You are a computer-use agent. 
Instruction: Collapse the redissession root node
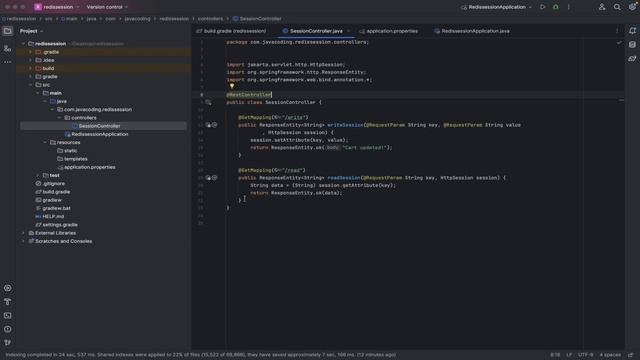(23, 44)
